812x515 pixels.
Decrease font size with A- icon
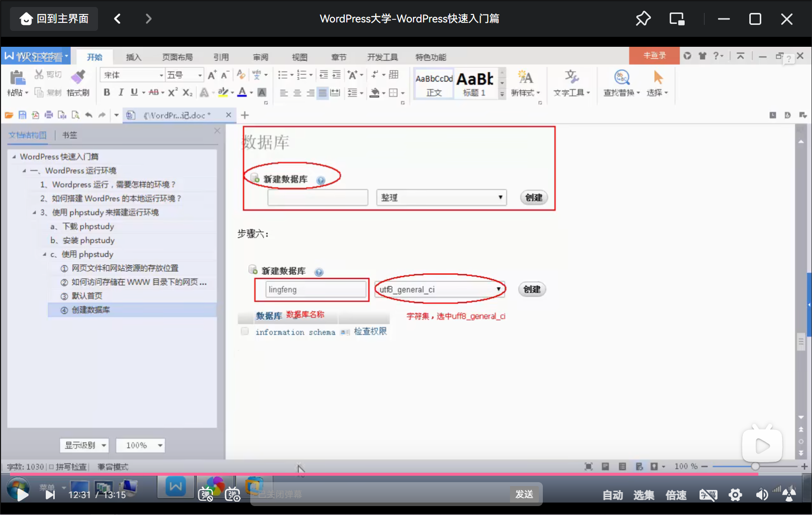tap(225, 75)
